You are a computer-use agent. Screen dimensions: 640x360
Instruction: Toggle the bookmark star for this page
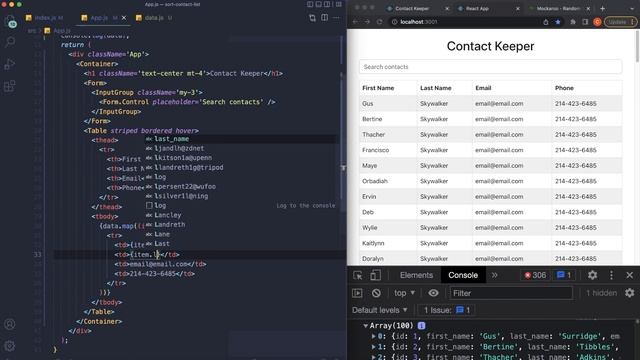tap(558, 22)
